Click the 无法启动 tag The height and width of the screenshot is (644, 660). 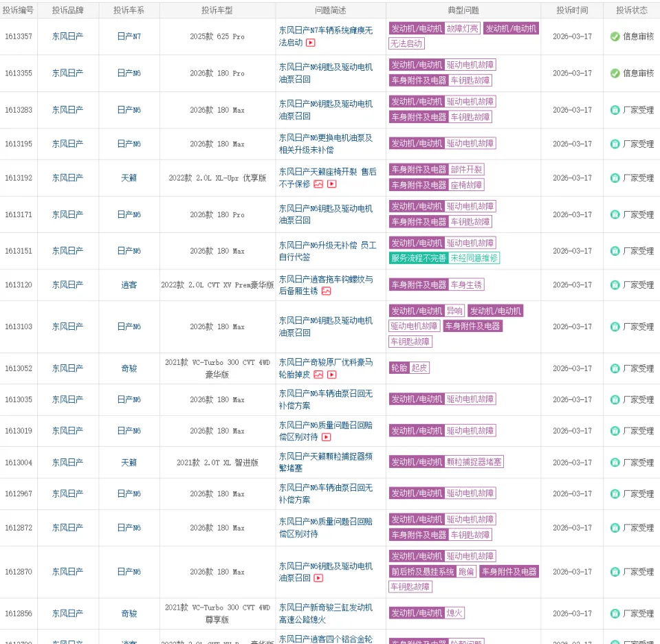(406, 43)
